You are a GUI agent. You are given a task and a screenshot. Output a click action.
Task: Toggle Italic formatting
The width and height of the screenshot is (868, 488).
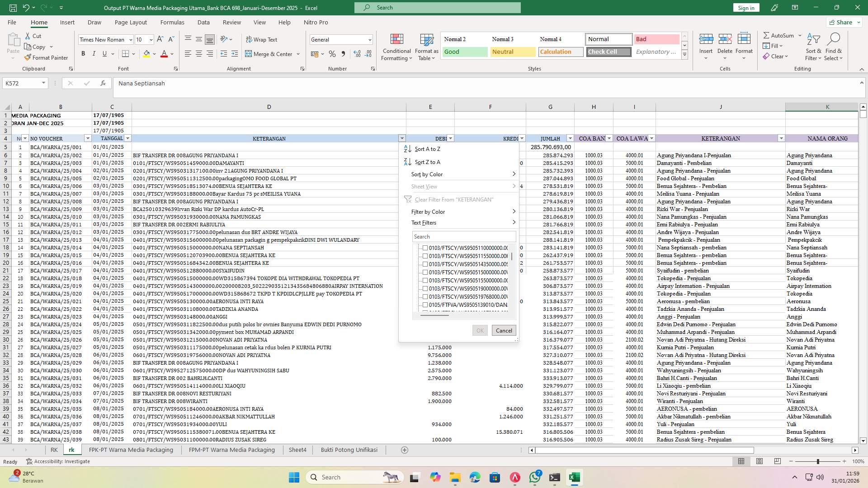[94, 53]
